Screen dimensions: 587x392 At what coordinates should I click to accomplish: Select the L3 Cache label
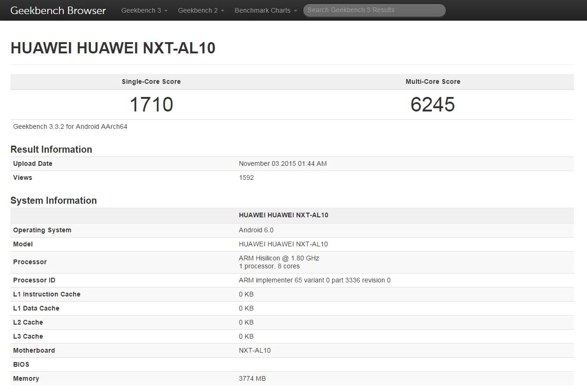[x=28, y=336]
